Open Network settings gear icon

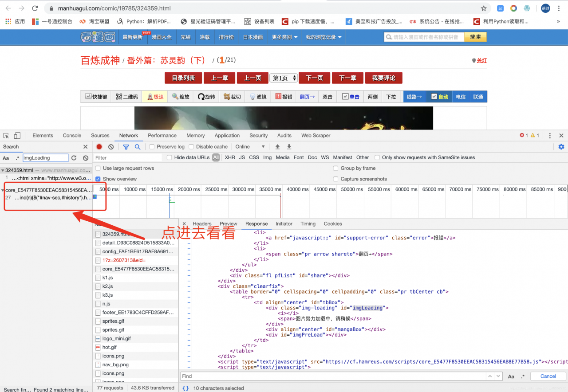click(561, 147)
